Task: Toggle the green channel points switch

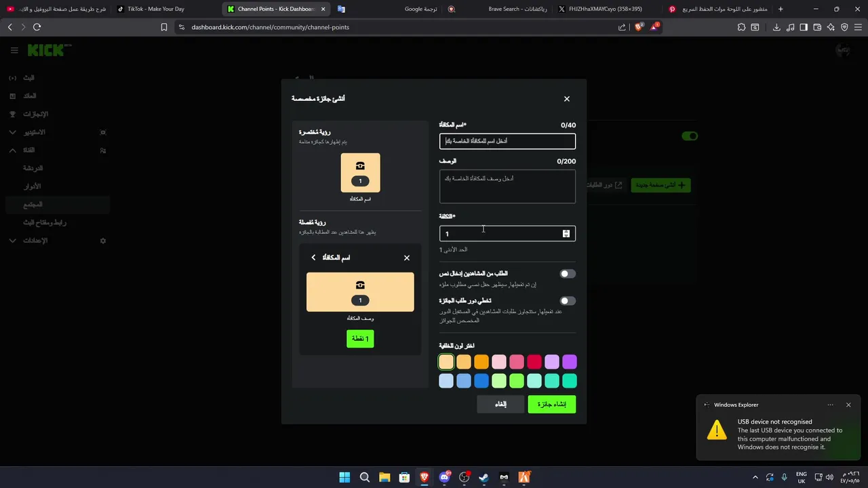Action: (x=690, y=136)
